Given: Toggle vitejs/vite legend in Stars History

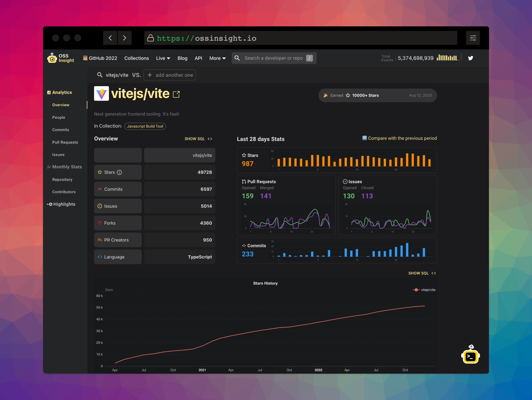Looking at the screenshot, I should pos(424,290).
